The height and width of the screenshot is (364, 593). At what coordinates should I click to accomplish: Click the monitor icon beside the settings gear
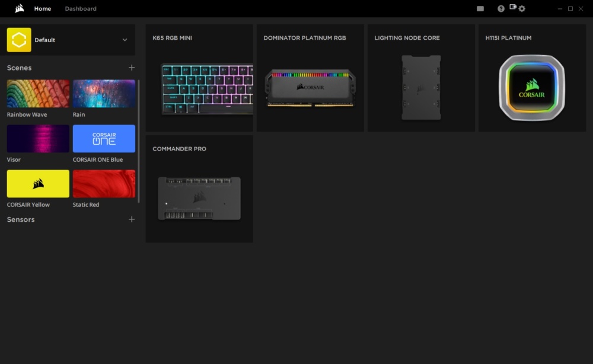pyautogui.click(x=513, y=7)
